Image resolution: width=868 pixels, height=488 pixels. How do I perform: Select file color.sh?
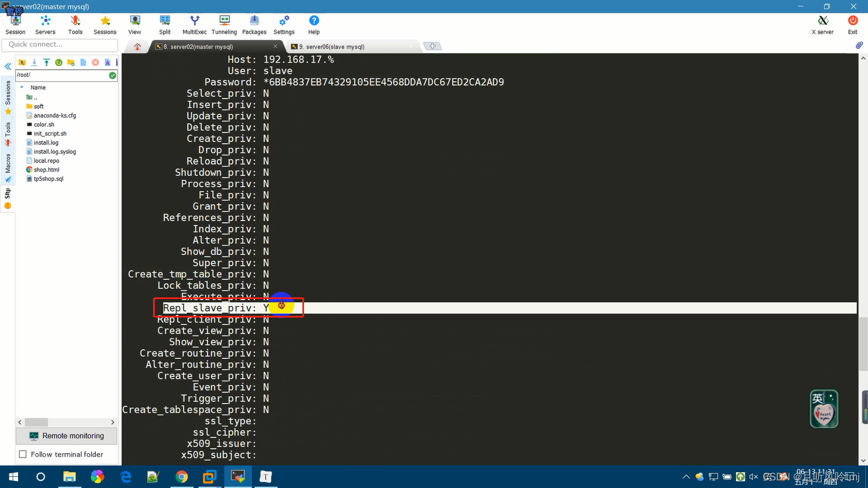[x=40, y=125]
